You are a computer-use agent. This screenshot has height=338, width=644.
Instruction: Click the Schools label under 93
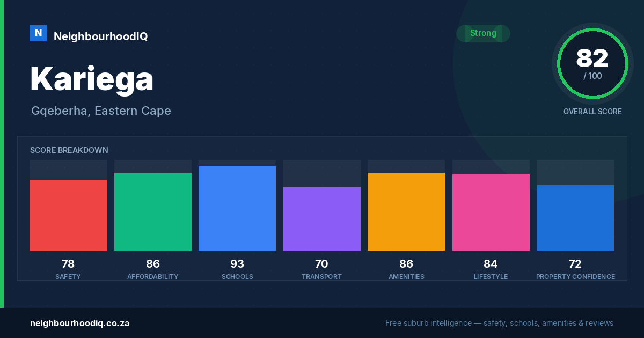coord(237,277)
